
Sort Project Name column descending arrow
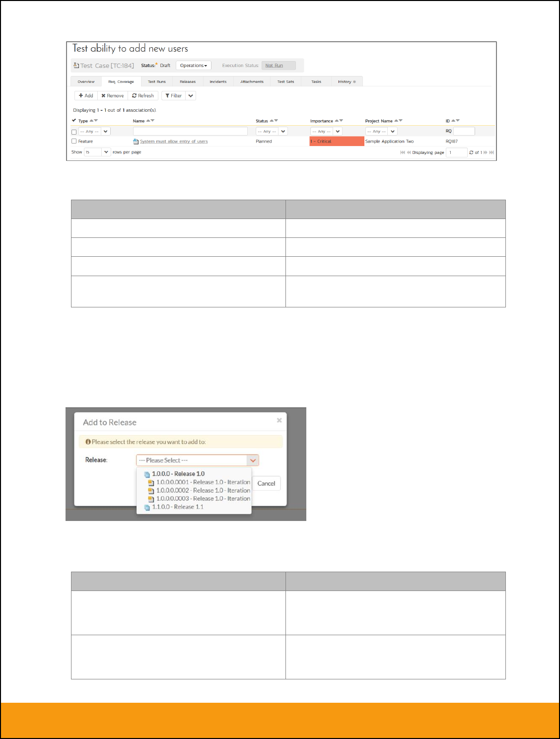pyautogui.click(x=401, y=121)
